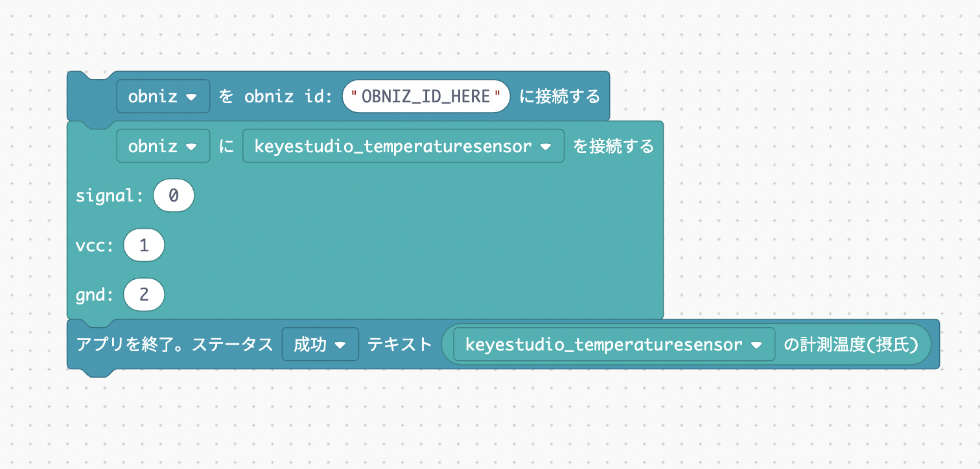
Task: Open the 成功 status dropdown
Action: 320,344
